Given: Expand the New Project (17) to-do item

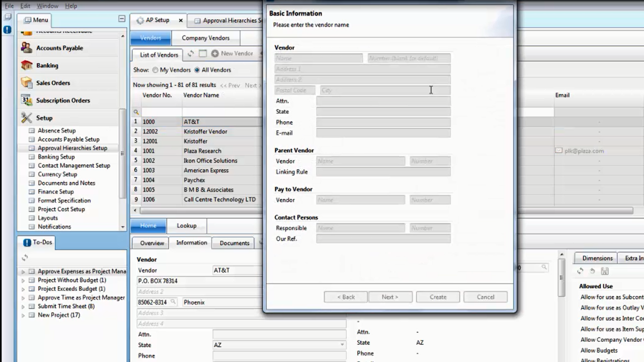Looking at the screenshot, I should 23,315.
